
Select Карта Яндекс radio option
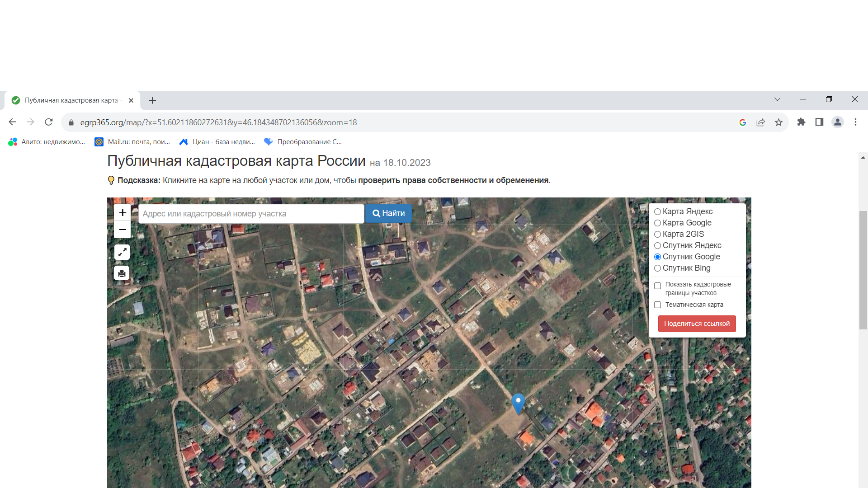coord(658,211)
